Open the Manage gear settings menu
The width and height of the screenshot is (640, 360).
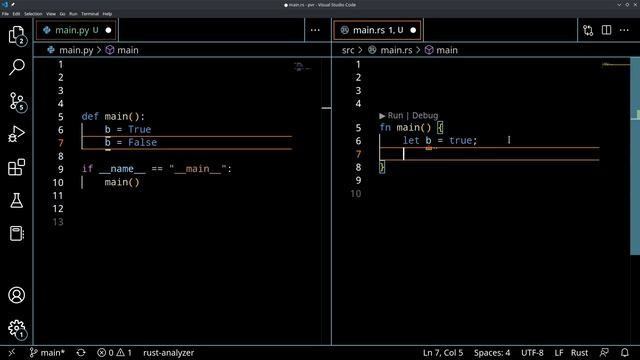(x=16, y=329)
